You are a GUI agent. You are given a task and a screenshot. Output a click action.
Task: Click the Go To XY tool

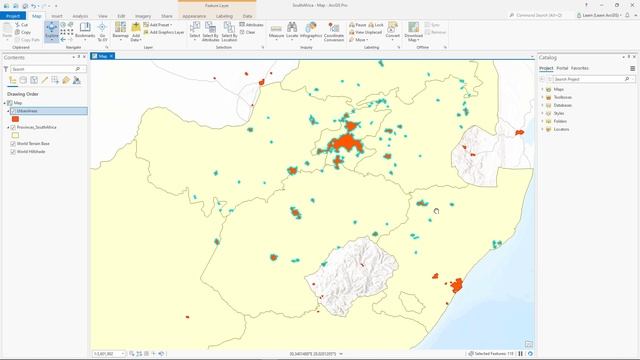(x=102, y=31)
